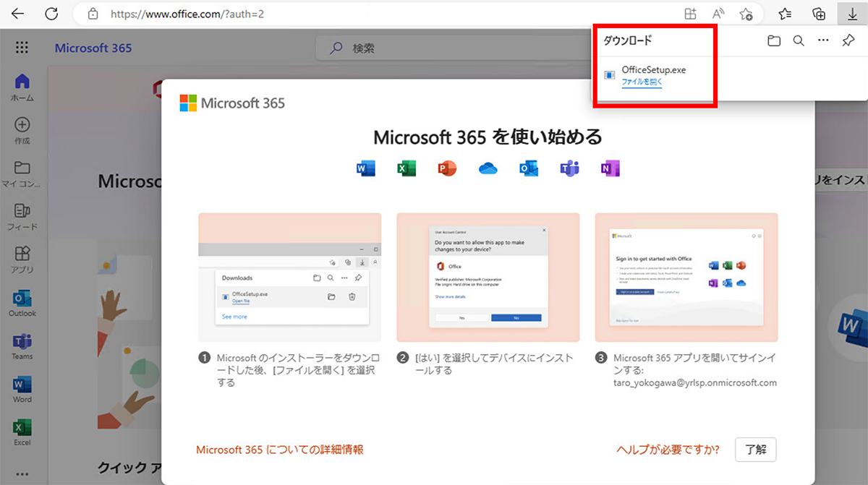Search downloads with the magnifier icon
Image resolution: width=868 pixels, height=485 pixels.
click(x=799, y=41)
